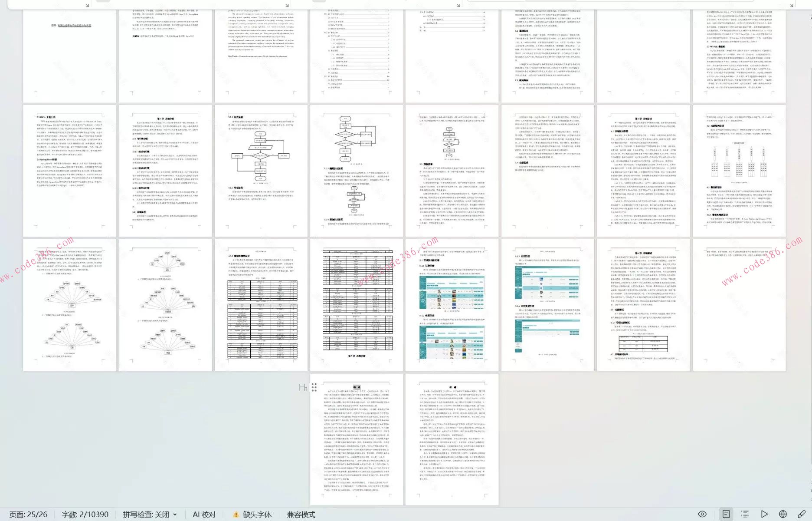Select the nearly blank page with two text lines
This screenshot has width=812, height=521.
tap(739, 305)
